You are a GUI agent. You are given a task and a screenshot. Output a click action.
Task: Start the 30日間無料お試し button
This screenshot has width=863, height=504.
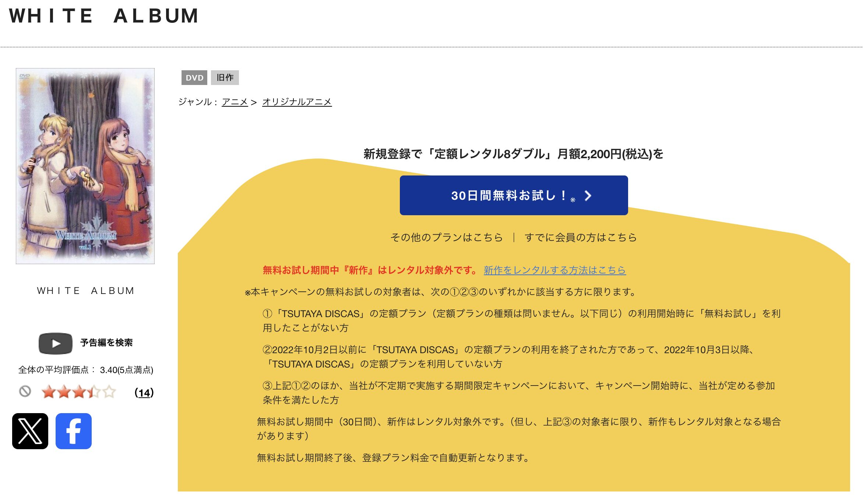514,195
